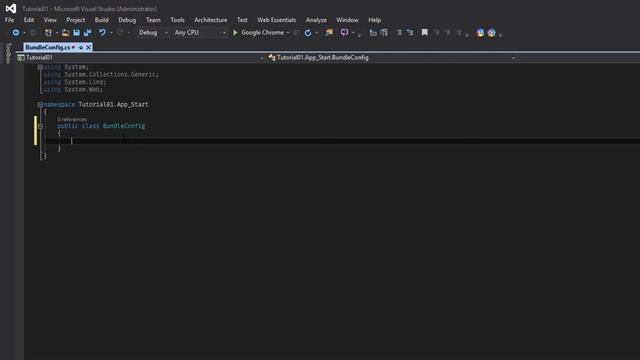Click the Tutorial01.App_Start namespace text
The height and width of the screenshot is (360, 640).
(113, 105)
